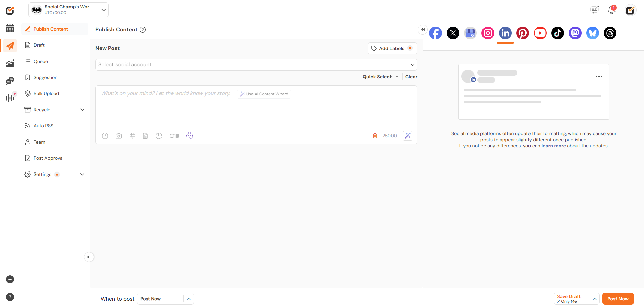The image size is (644, 308).
Task: Open the engage chat bubbles icon
Action: coord(10,81)
